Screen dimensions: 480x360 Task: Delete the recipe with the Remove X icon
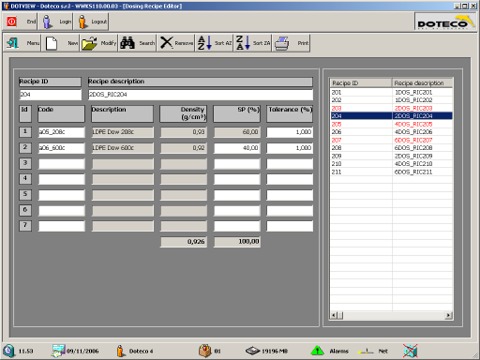click(x=166, y=43)
